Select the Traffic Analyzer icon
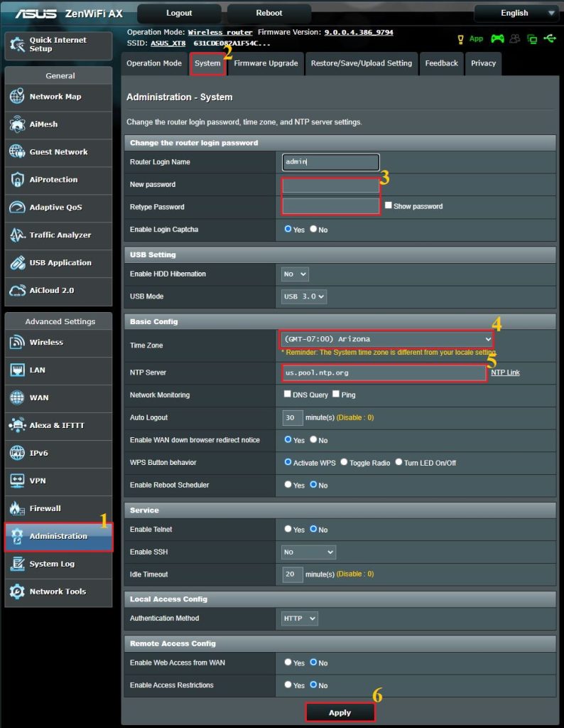 (17, 235)
